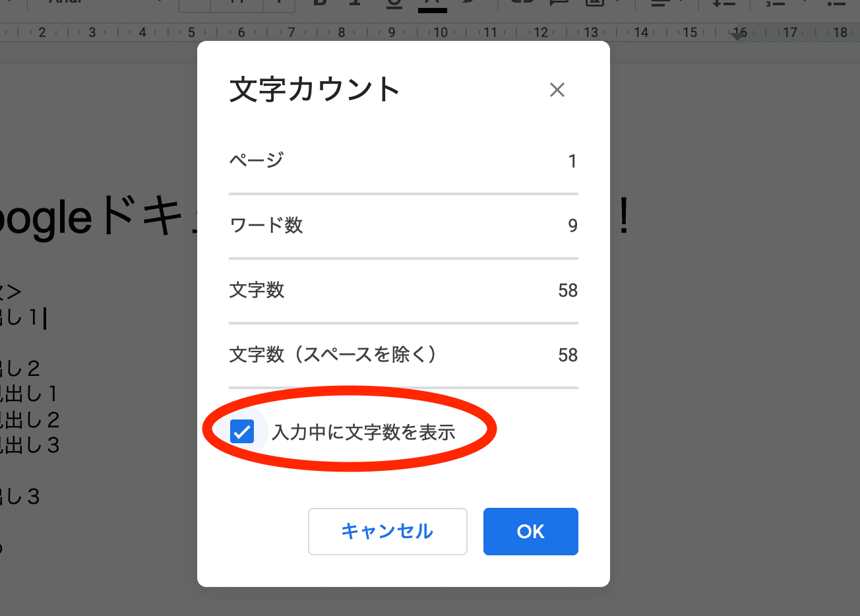860x616 pixels.
Task: Click the ruler at the 3 mark
Action: (92, 32)
